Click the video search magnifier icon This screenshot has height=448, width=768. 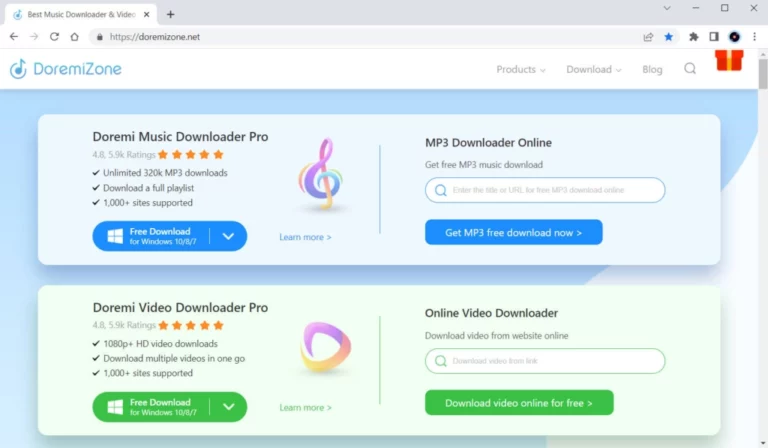coord(441,361)
